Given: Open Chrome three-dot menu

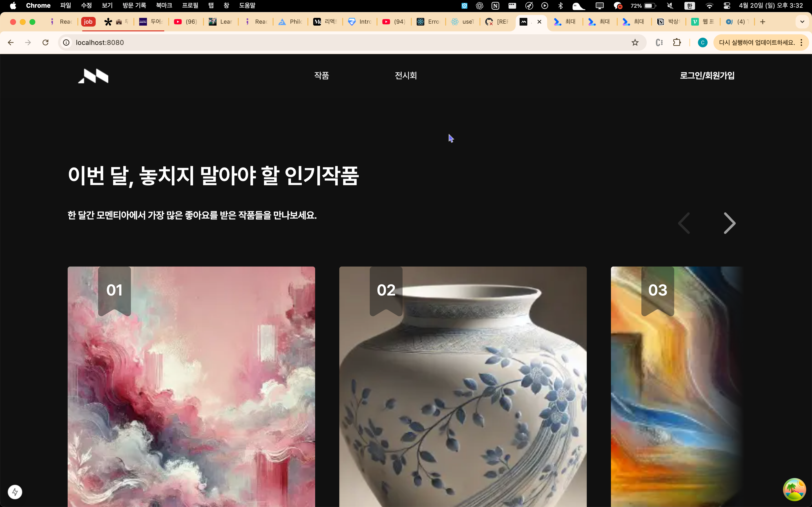Looking at the screenshot, I should tap(801, 42).
